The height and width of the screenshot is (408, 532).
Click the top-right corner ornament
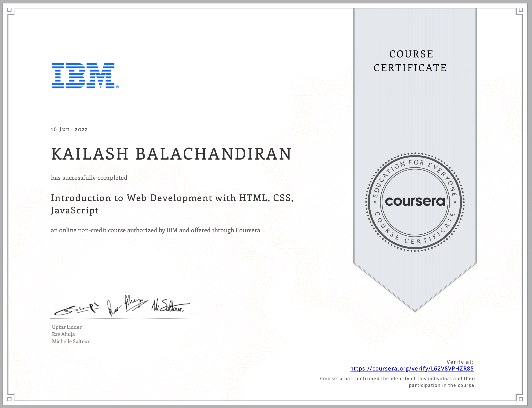521,10
